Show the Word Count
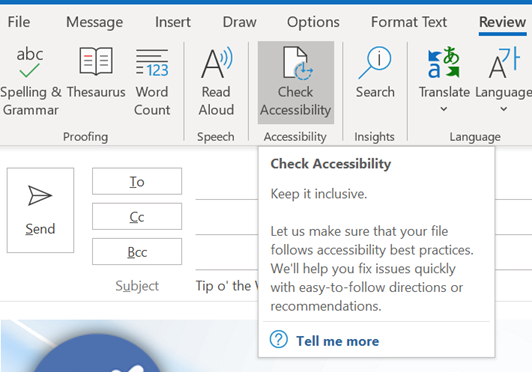This screenshot has height=372, width=532. [152, 82]
